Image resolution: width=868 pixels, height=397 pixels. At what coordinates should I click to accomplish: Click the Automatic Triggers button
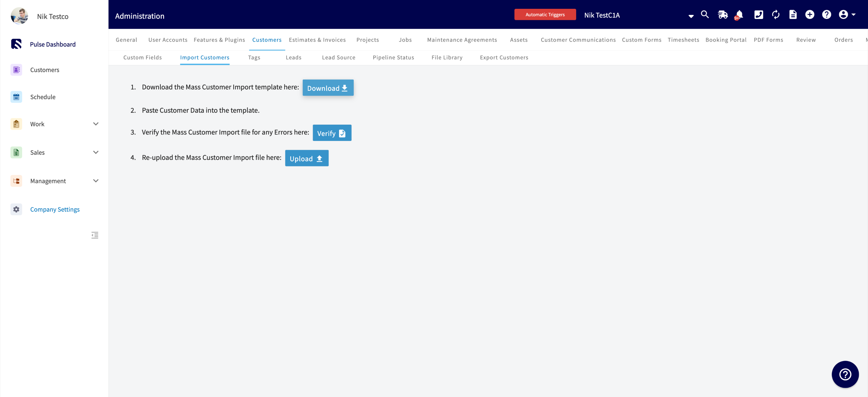click(x=545, y=15)
